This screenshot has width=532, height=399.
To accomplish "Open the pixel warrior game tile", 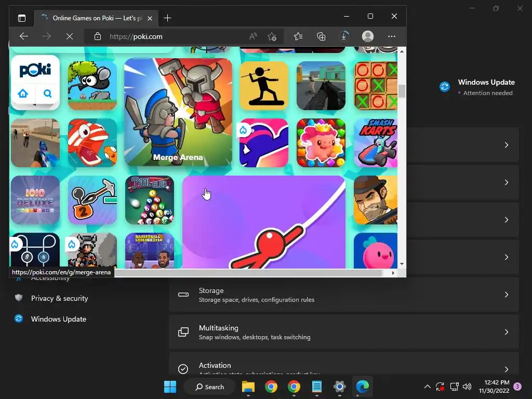I will click(92, 250).
